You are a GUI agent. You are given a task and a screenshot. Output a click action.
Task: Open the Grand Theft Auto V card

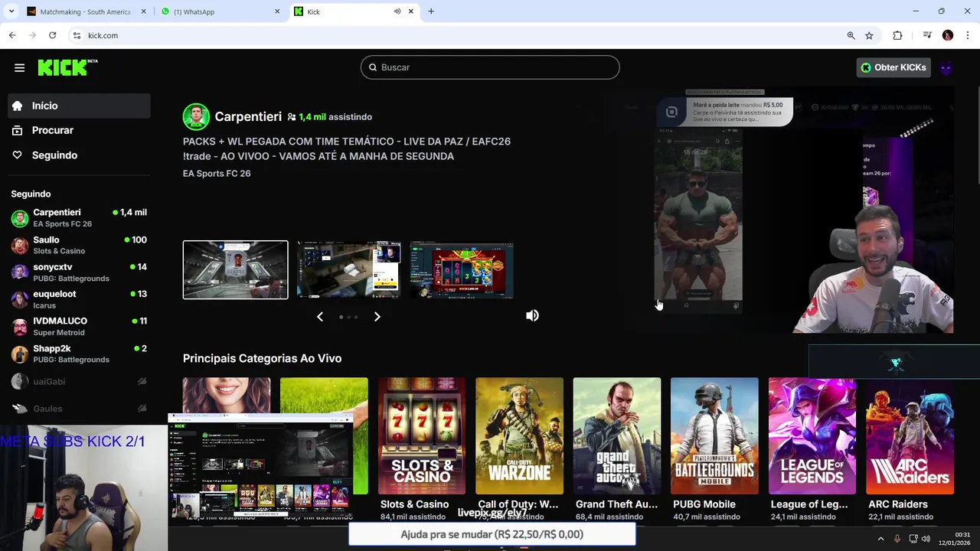click(x=617, y=436)
